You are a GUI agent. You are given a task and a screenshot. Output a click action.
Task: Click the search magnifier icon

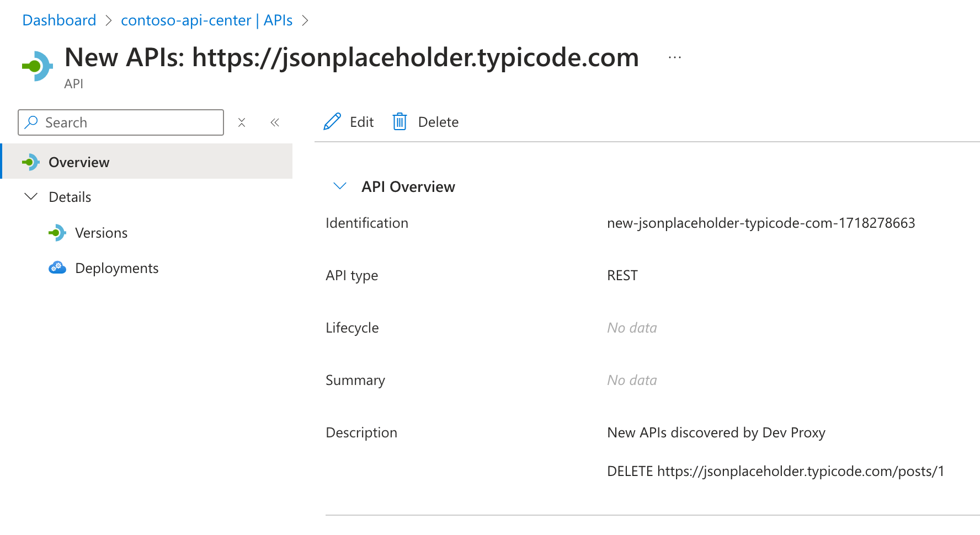pyautogui.click(x=31, y=122)
